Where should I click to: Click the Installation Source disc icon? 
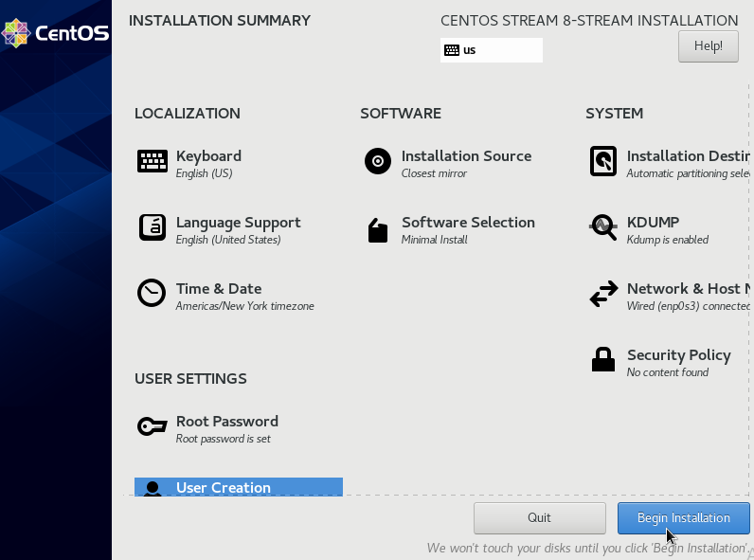pos(378,161)
